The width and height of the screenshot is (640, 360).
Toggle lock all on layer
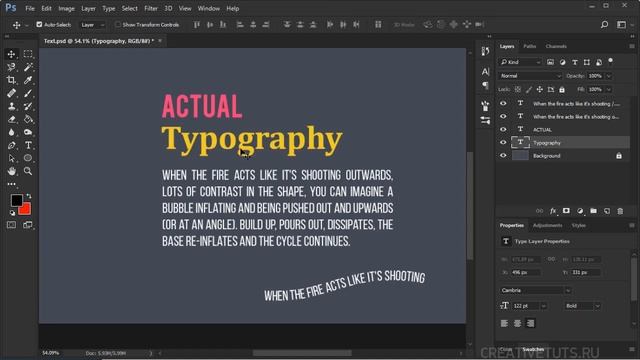[x=562, y=89]
